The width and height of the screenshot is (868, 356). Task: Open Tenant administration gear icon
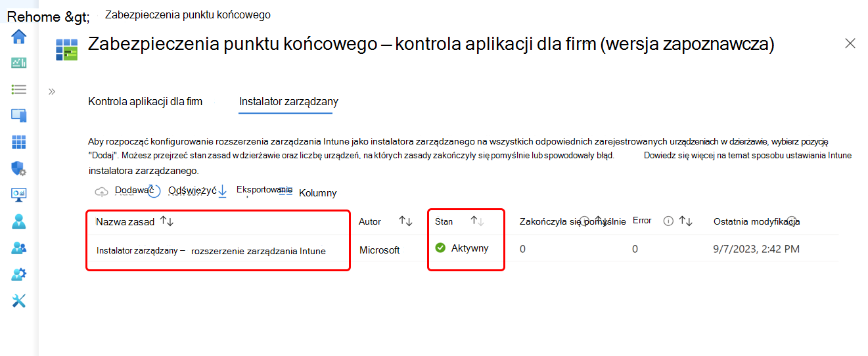click(x=19, y=274)
